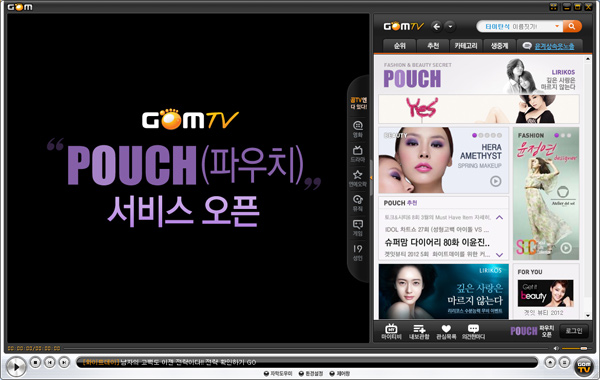Open the star entertainment sidebar icon
Image resolution: width=600 pixels, height=380 pixels.
pos(358,178)
